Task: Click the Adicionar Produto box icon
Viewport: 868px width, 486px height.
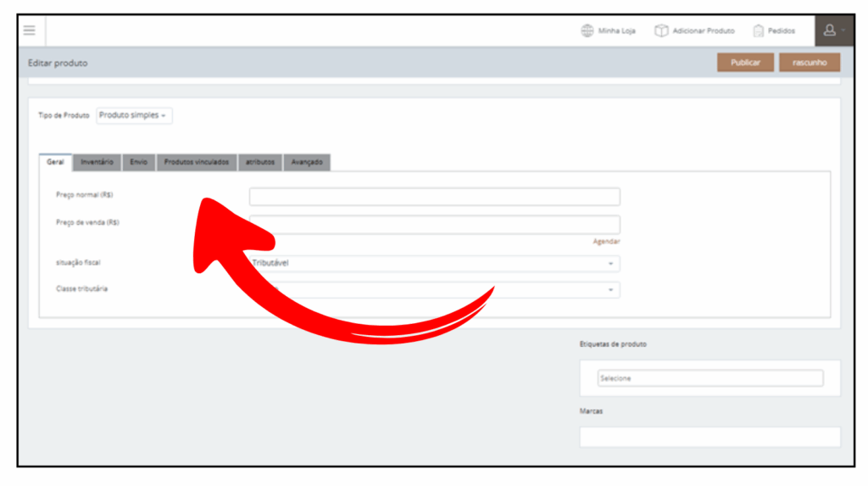Action: (661, 31)
